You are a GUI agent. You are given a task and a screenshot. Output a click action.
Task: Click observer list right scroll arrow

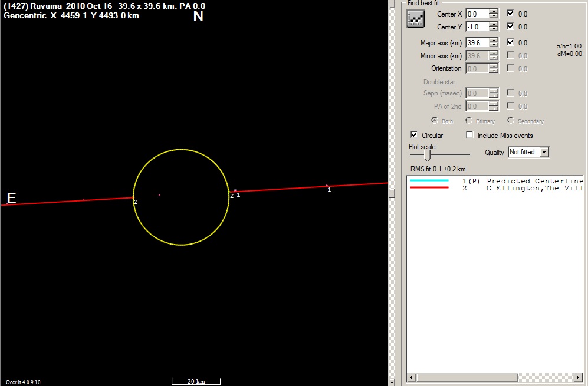578,377
